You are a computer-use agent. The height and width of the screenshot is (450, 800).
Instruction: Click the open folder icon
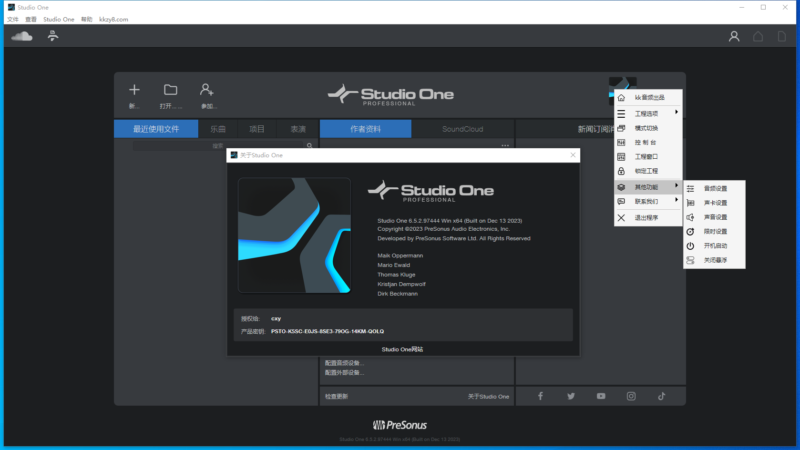171,90
